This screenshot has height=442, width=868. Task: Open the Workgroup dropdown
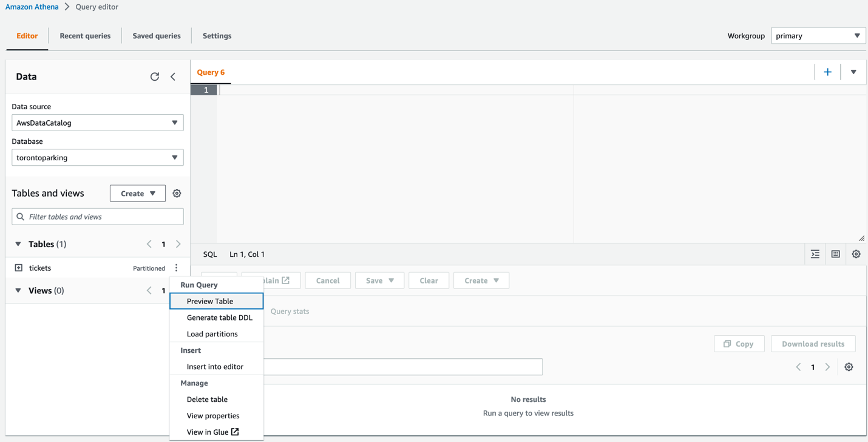click(x=818, y=36)
